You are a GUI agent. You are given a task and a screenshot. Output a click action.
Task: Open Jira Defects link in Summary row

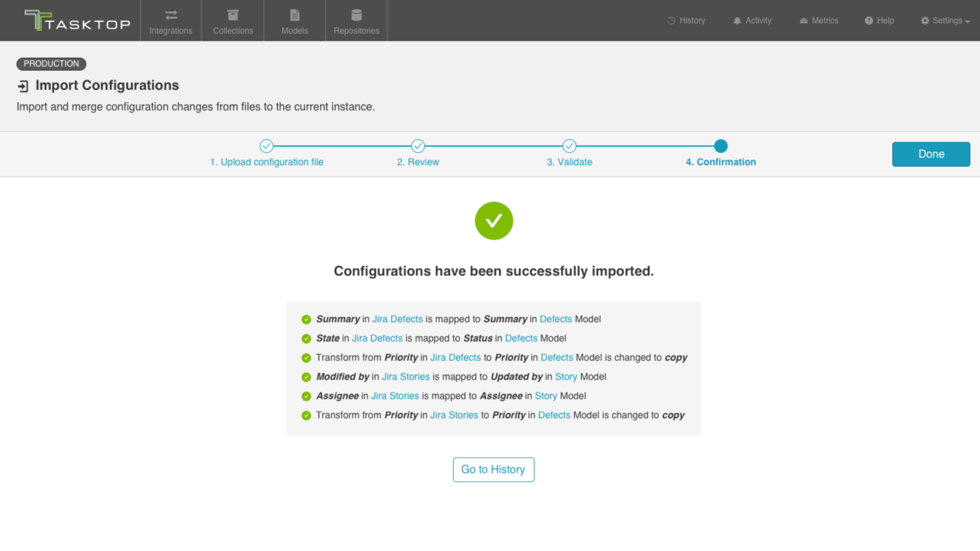[x=397, y=319]
